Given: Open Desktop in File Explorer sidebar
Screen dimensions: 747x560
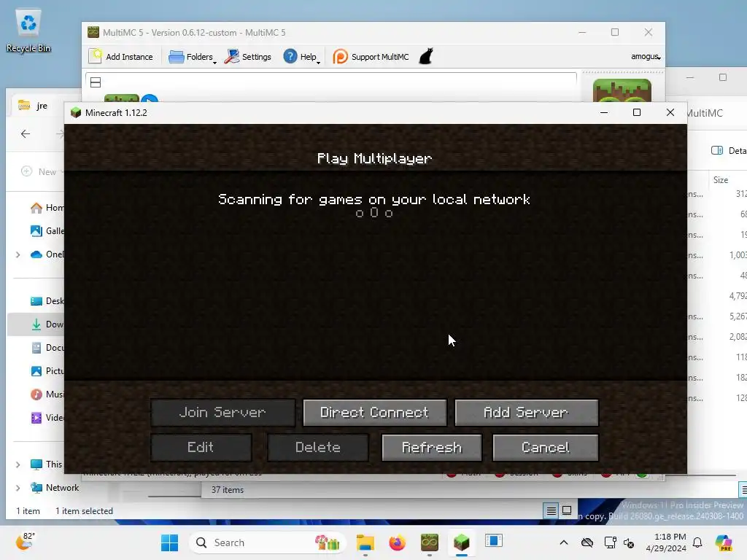Looking at the screenshot, I should [47, 301].
